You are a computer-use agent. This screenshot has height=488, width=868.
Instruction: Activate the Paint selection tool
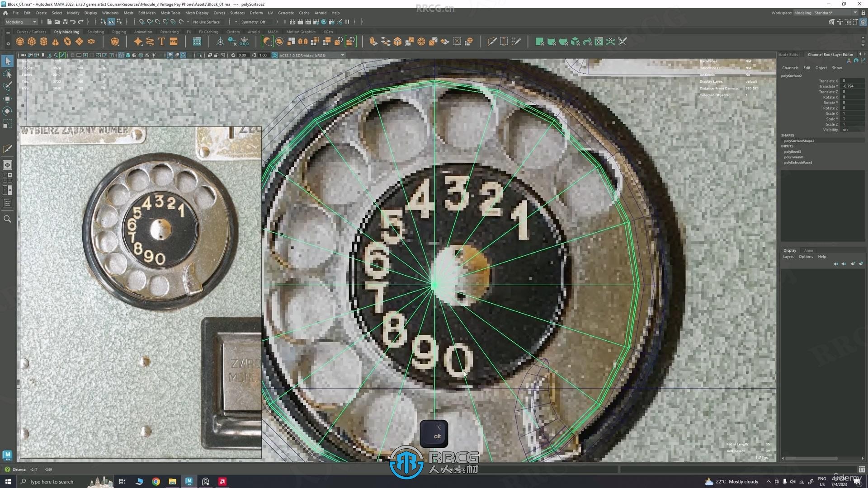pyautogui.click(x=8, y=86)
